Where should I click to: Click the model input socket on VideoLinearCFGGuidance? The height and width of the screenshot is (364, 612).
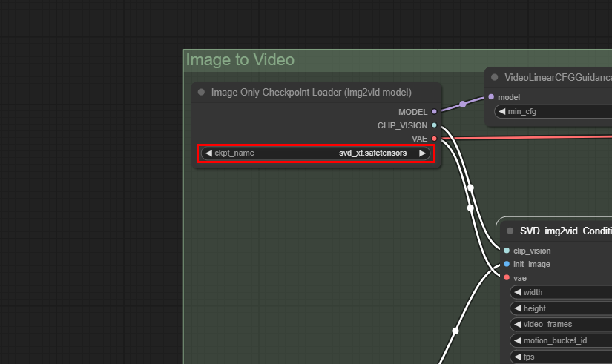tap(491, 97)
